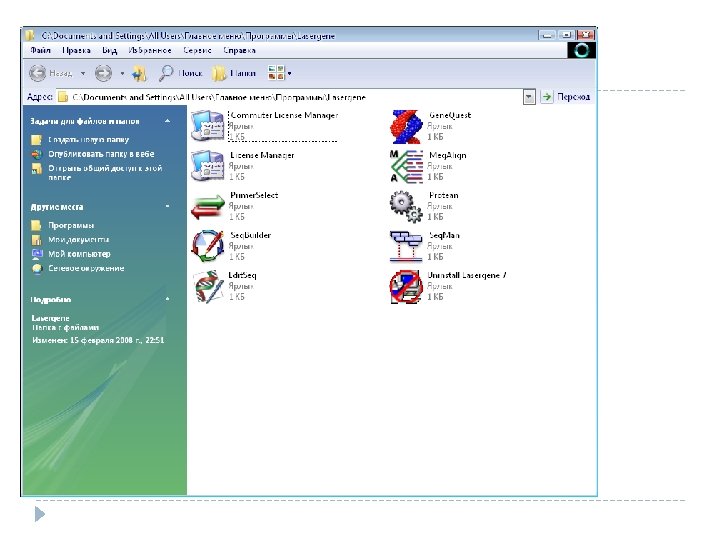Expand the address bar dropdown
This screenshot has height=540, width=720.
tap(529, 97)
